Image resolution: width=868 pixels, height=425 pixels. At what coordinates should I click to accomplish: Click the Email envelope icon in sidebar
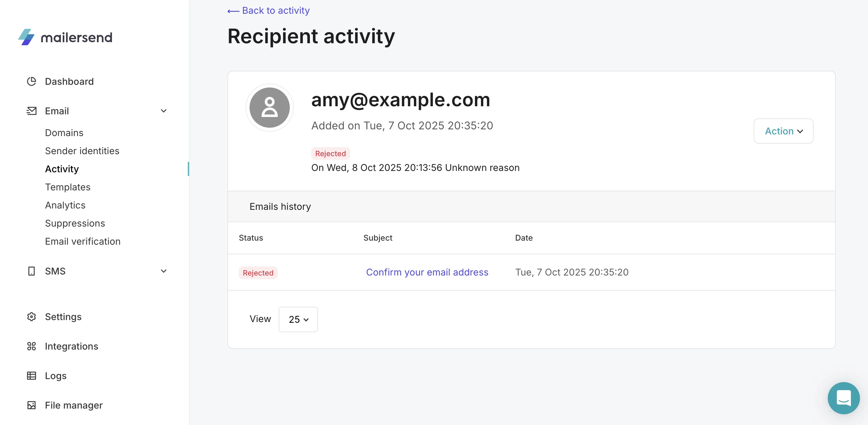[x=31, y=111]
